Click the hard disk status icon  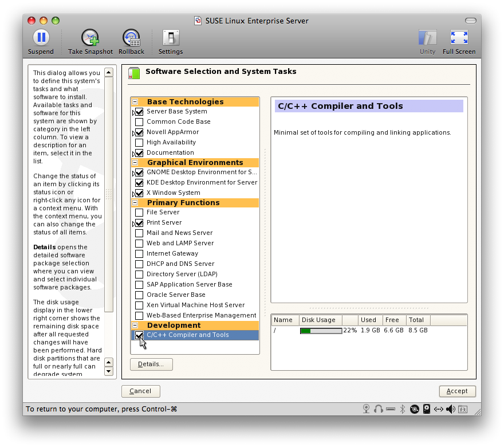(427, 409)
